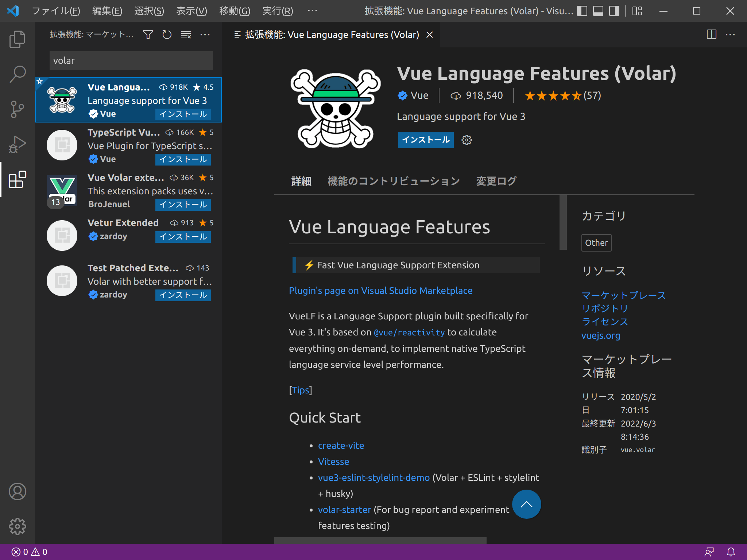Open the 移動(G) menu

(x=235, y=11)
